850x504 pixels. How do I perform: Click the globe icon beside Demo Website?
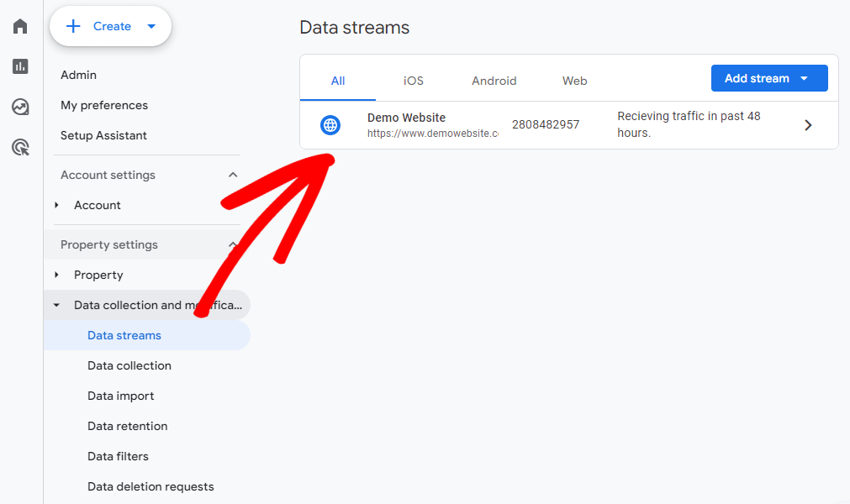330,124
